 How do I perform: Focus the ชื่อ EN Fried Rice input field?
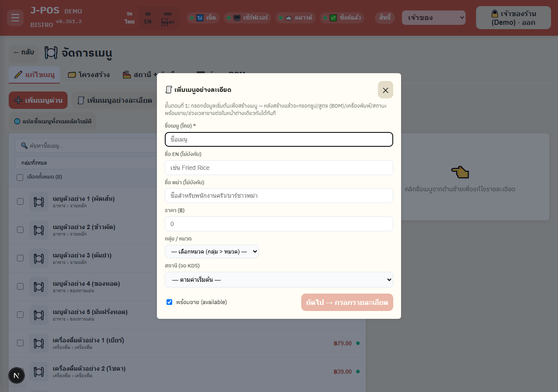tap(279, 168)
